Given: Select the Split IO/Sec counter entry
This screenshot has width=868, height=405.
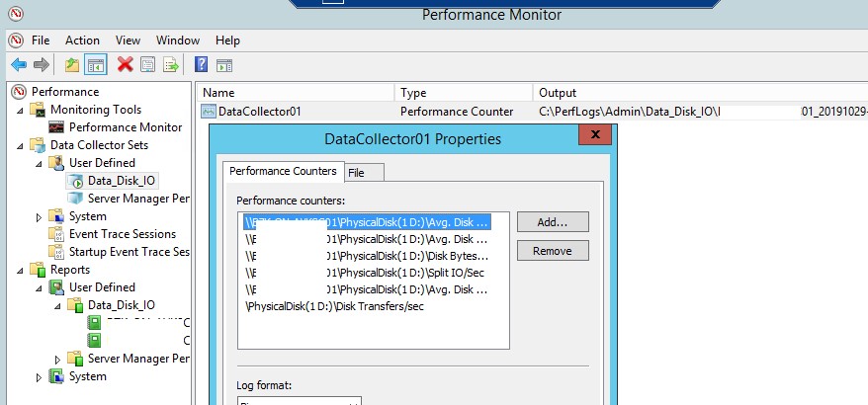Looking at the screenshot, I should point(365,273).
